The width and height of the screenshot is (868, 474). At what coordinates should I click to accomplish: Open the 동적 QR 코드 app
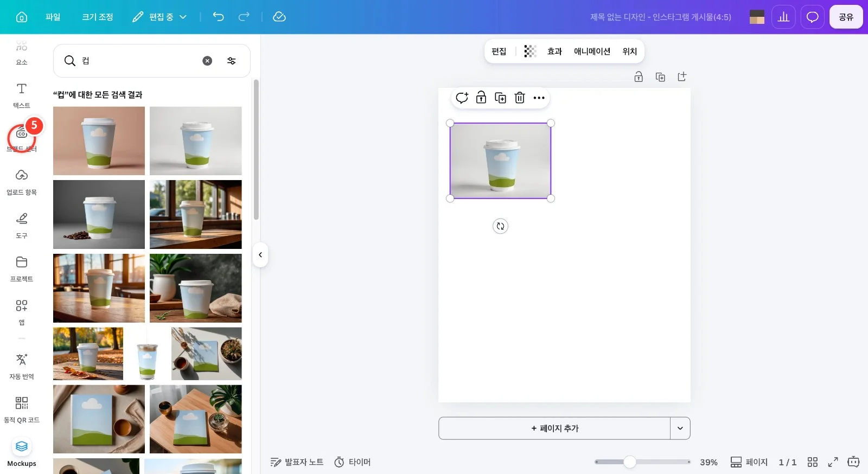(22, 409)
